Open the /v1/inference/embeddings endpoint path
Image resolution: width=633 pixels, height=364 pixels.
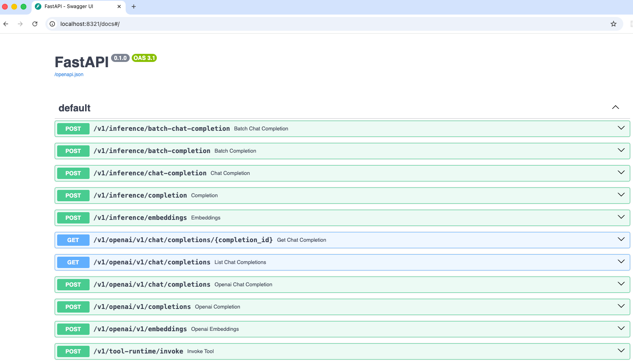click(140, 218)
